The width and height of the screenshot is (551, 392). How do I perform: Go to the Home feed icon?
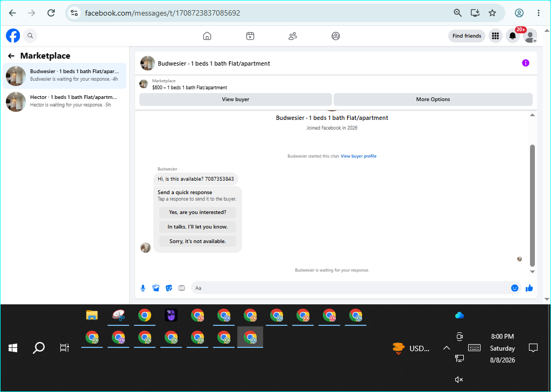207,36
